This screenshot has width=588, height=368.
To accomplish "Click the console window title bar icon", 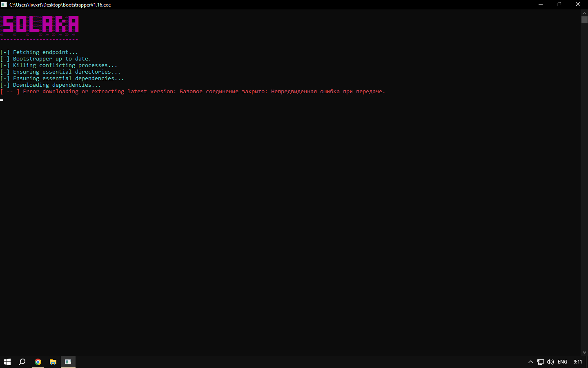I will point(4,4).
